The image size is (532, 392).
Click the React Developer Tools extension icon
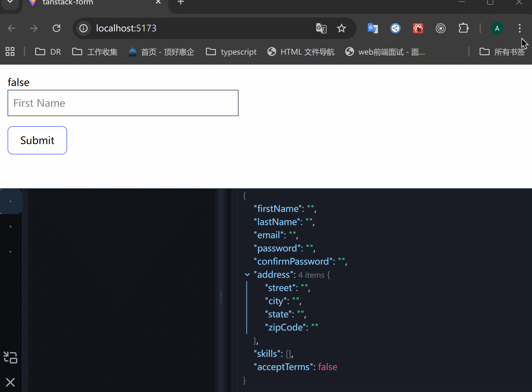[418, 28]
